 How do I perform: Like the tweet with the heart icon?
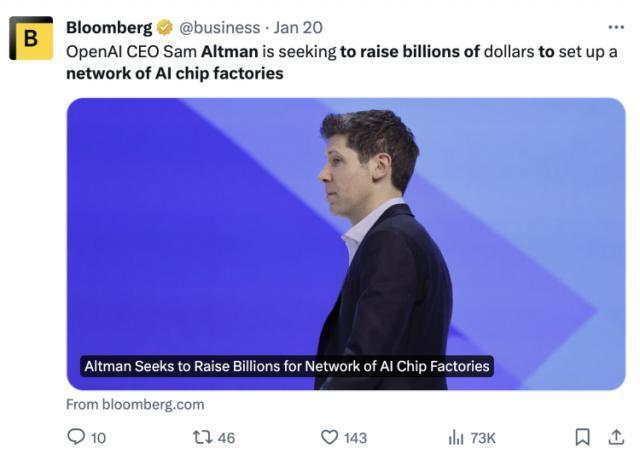coord(329,437)
